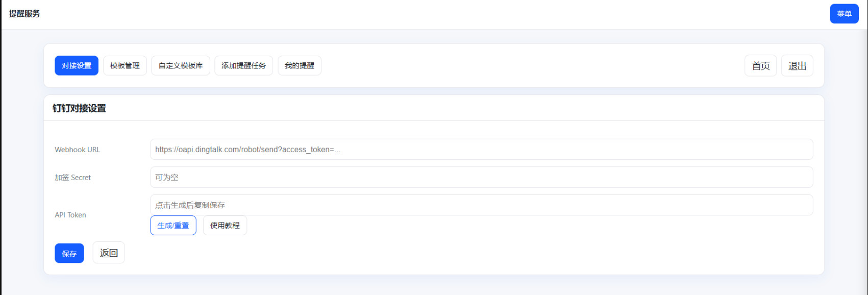Click the 首页 home button
Screen dimensions: 868x295
click(x=760, y=66)
